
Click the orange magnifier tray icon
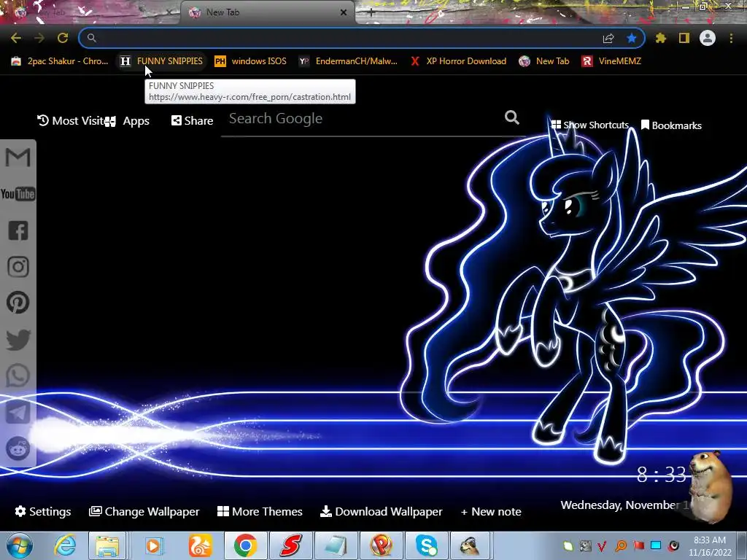(x=622, y=545)
